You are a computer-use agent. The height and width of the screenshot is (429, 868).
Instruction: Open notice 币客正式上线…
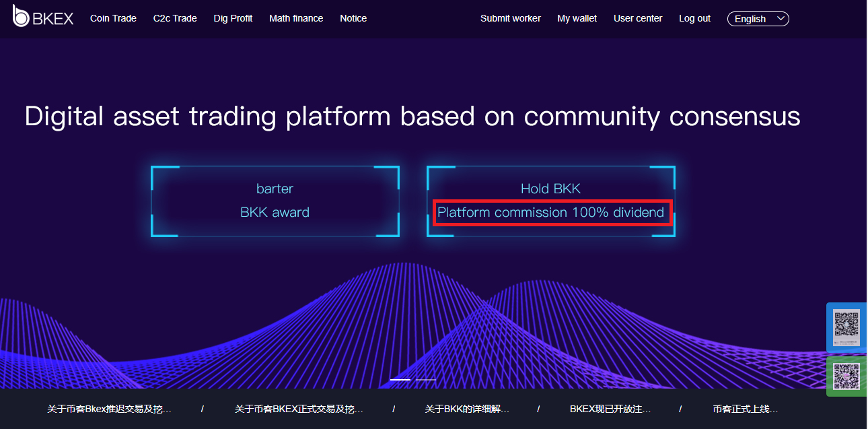click(746, 409)
